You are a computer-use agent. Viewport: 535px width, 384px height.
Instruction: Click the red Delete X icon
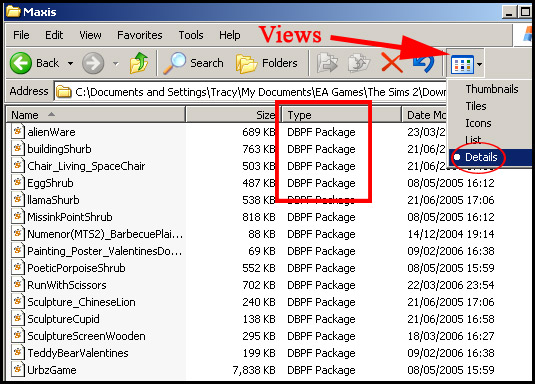point(392,63)
